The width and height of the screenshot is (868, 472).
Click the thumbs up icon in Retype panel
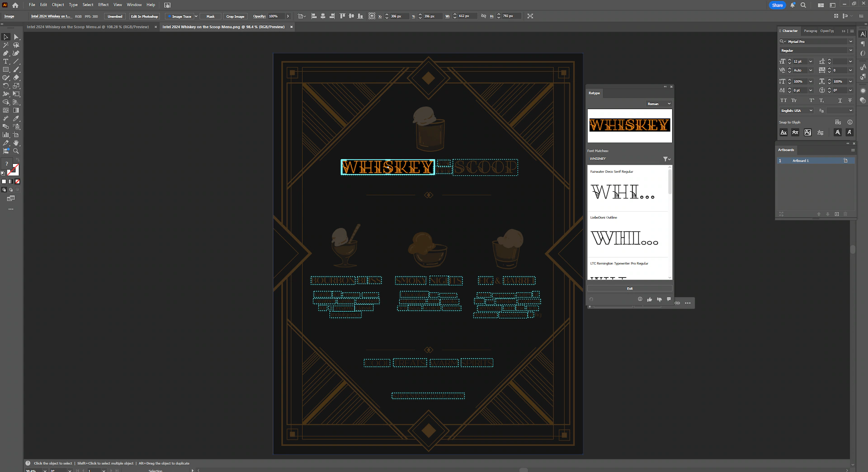coord(650,299)
